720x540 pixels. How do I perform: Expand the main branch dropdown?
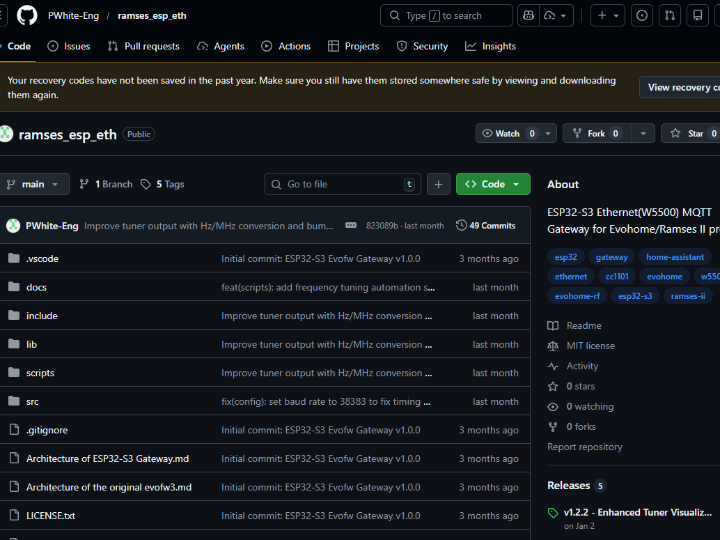35,184
